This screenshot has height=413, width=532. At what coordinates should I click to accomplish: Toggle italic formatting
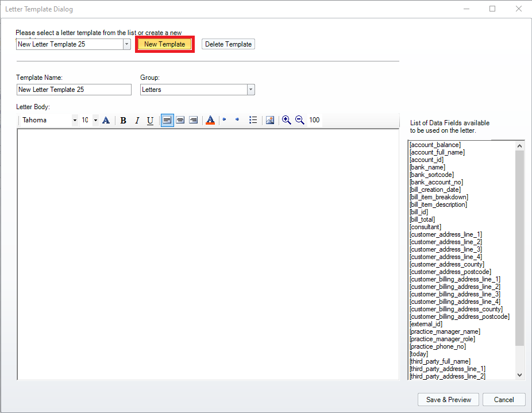click(x=137, y=121)
